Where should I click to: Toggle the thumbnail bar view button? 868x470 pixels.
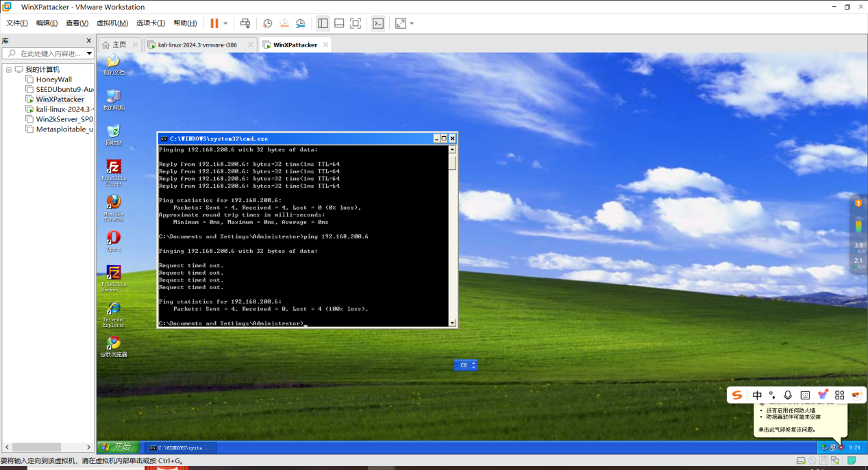pyautogui.click(x=339, y=23)
